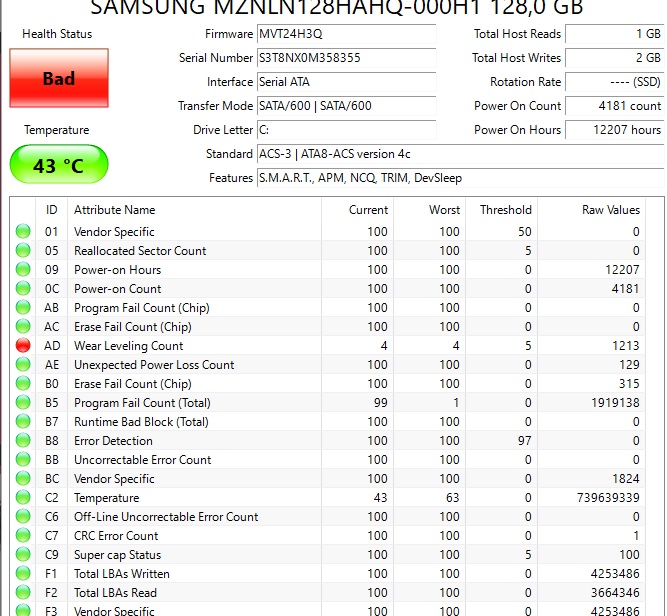The image size is (667, 616).
Task: Select the Error Detection attribute name
Action: pyautogui.click(x=113, y=441)
